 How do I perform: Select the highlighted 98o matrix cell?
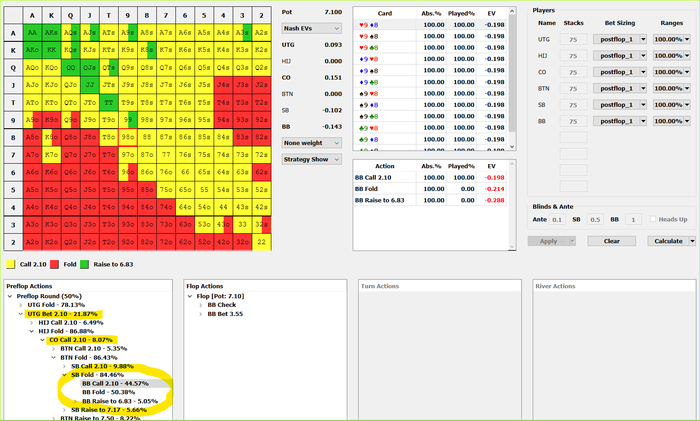point(128,138)
